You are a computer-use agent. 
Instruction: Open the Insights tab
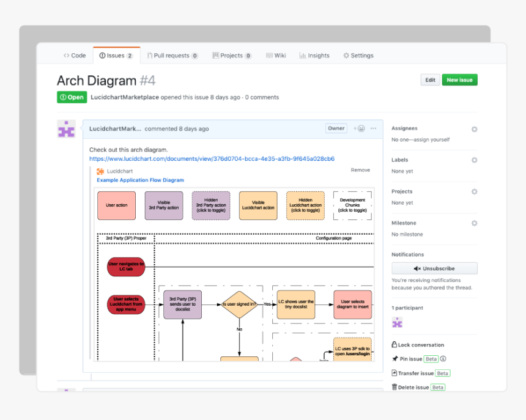pyautogui.click(x=314, y=56)
